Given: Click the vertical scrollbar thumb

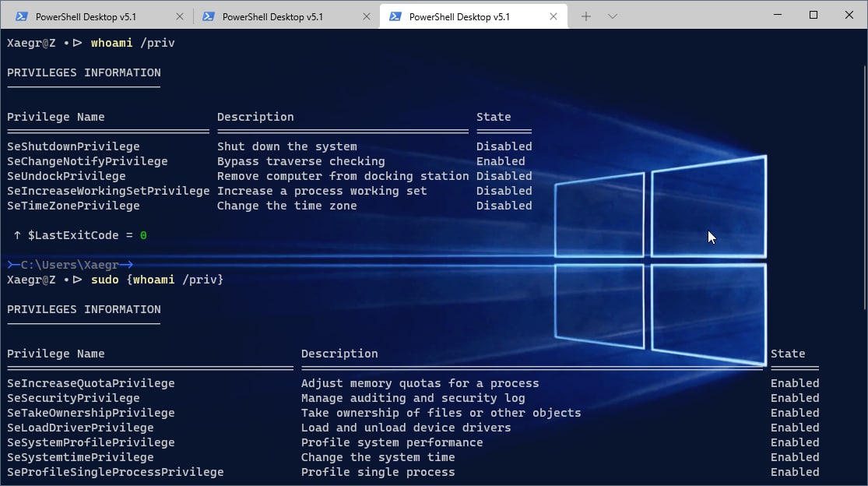Looking at the screenshot, I should (x=864, y=187).
